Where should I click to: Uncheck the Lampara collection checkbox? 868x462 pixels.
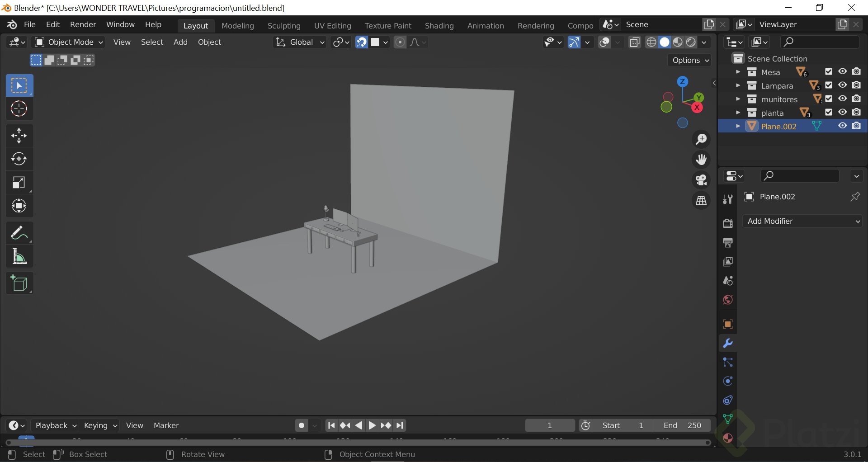tap(828, 85)
